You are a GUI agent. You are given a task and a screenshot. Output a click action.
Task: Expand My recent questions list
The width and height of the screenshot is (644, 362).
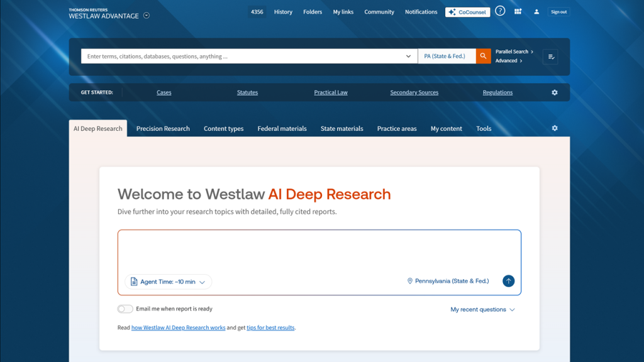pyautogui.click(x=482, y=310)
